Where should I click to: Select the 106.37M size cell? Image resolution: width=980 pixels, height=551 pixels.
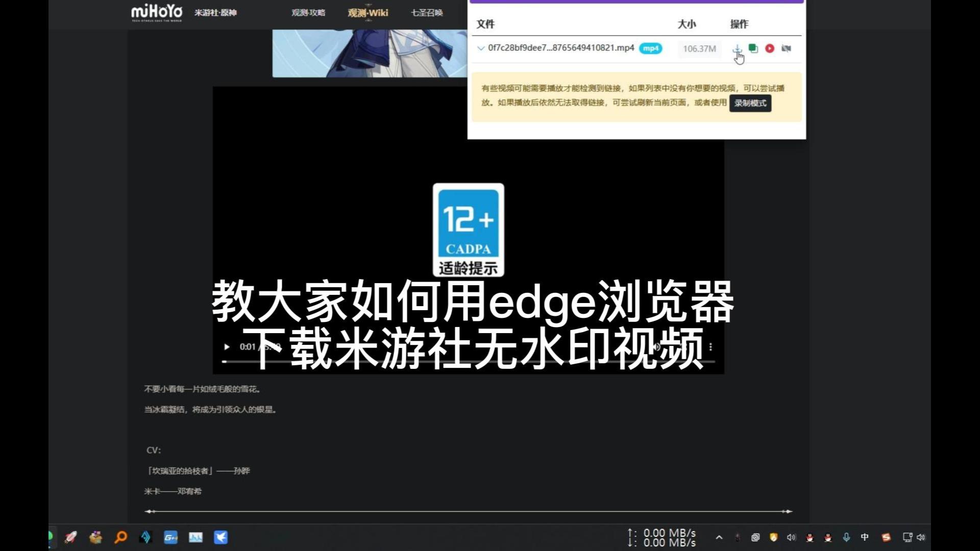(699, 49)
